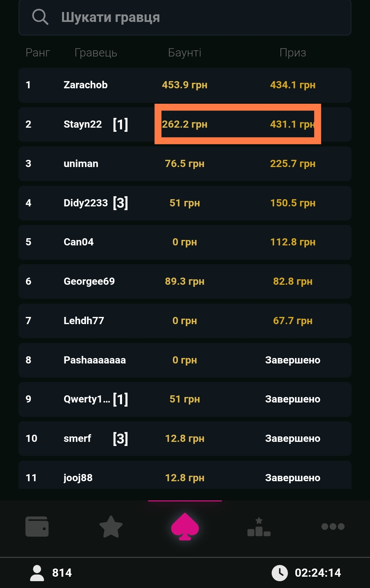The width and height of the screenshot is (370, 588).
Task: Open the wallet tab icon
Action: tap(37, 526)
